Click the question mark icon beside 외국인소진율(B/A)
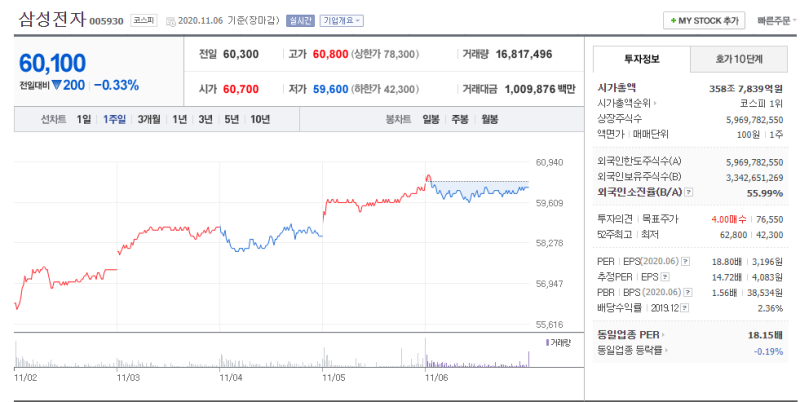This screenshot has width=800, height=402. click(x=689, y=192)
